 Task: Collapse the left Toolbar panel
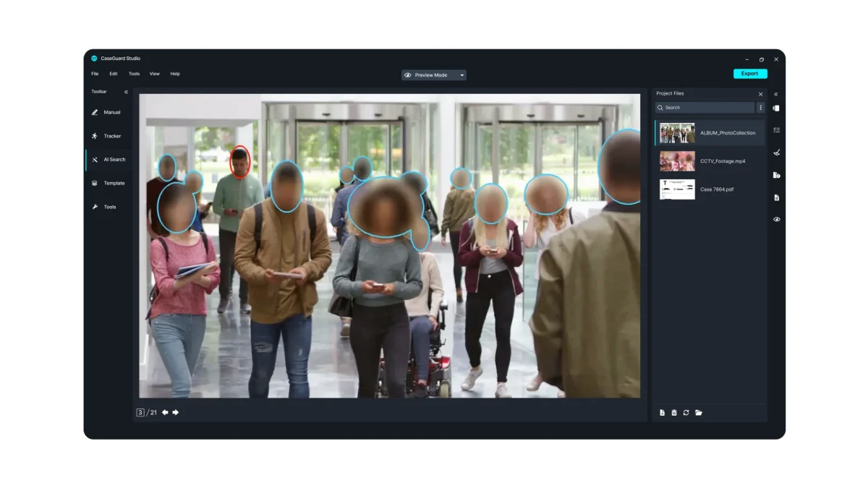[x=126, y=92]
